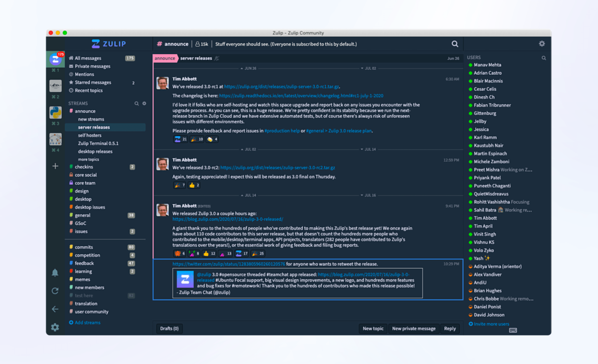Open the Zulip Community organization icon
The height and width of the screenshot is (364, 598).
tap(55, 59)
